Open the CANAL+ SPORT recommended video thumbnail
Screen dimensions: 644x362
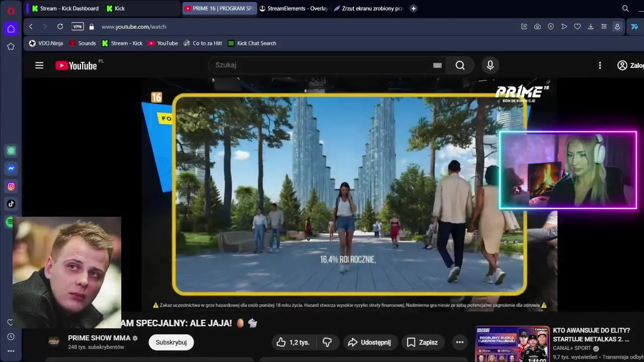[x=512, y=344]
